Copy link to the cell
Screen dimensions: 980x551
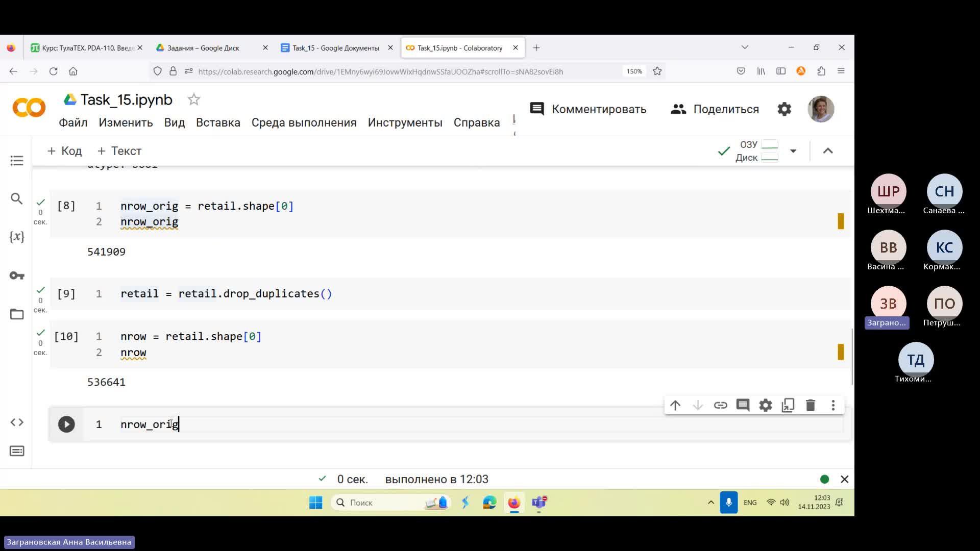click(720, 405)
